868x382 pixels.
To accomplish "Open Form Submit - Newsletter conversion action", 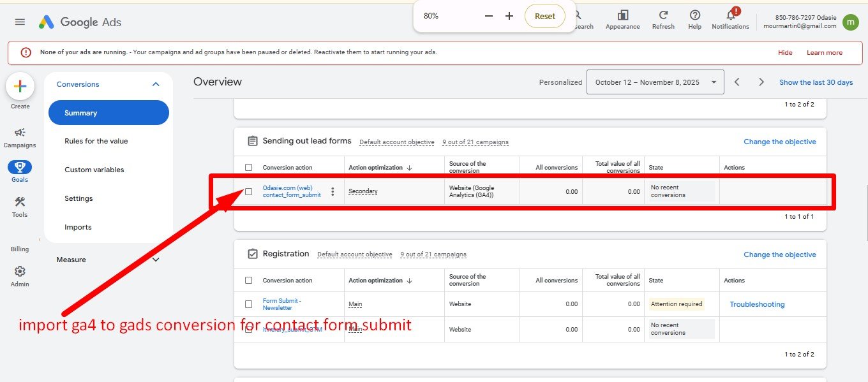I will click(x=281, y=304).
